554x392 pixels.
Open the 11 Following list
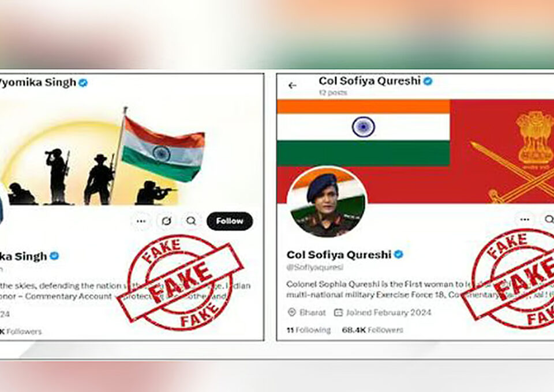(x=308, y=330)
